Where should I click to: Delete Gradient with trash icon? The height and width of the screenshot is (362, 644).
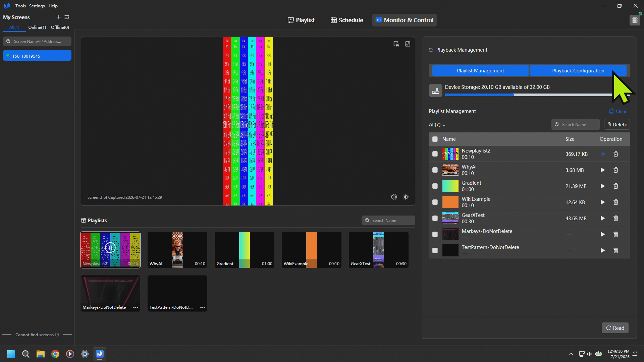616,186
